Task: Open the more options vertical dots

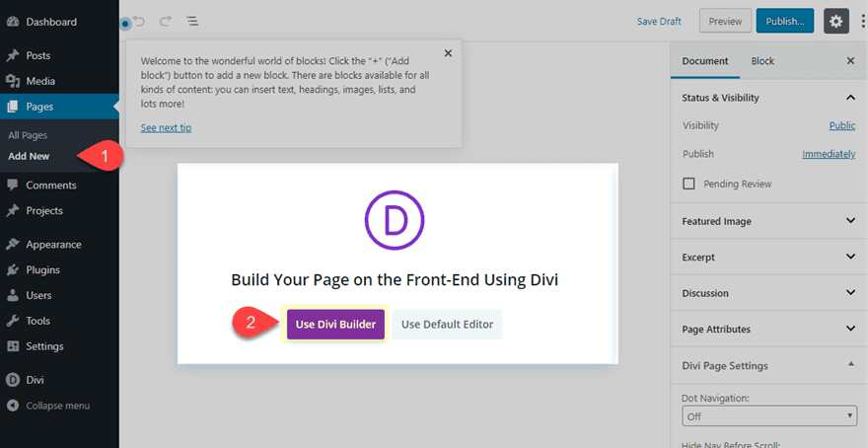Action: click(x=862, y=22)
